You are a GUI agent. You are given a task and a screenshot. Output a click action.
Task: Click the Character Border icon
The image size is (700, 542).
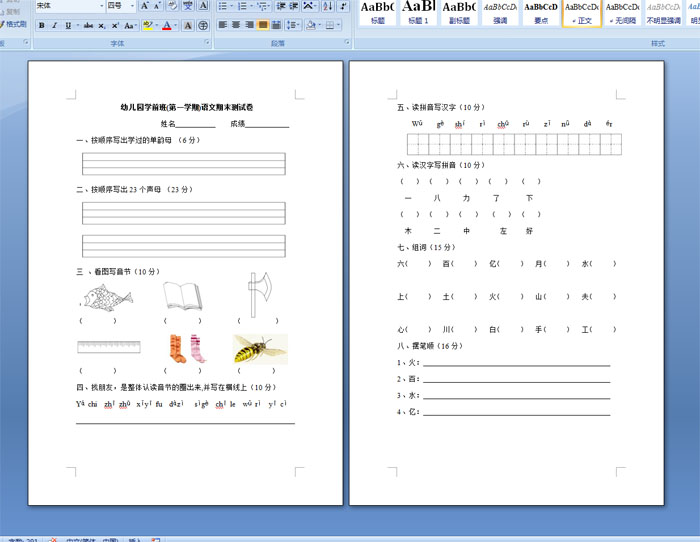click(203, 6)
